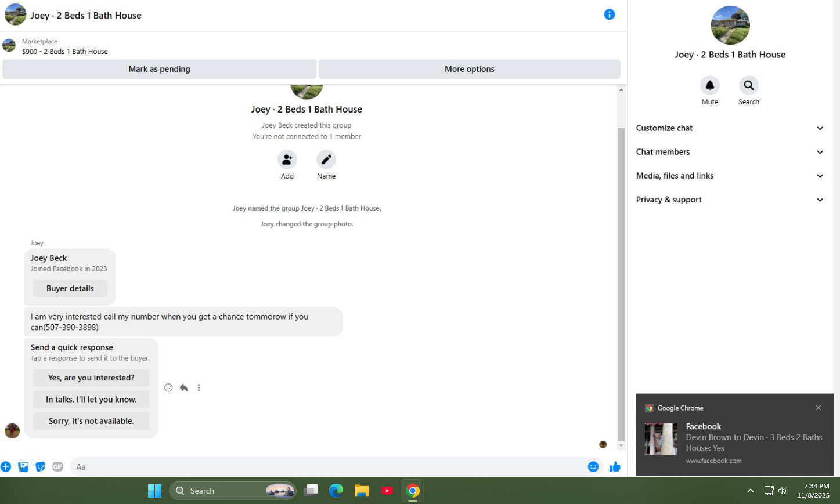Click chat scrollbar down arrow
Screen dimensions: 840x504
click(x=621, y=445)
